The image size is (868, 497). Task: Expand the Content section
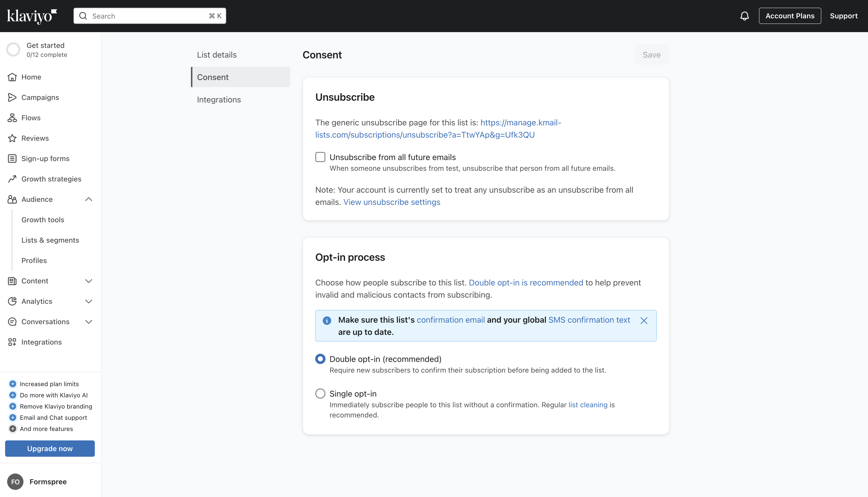click(x=88, y=281)
